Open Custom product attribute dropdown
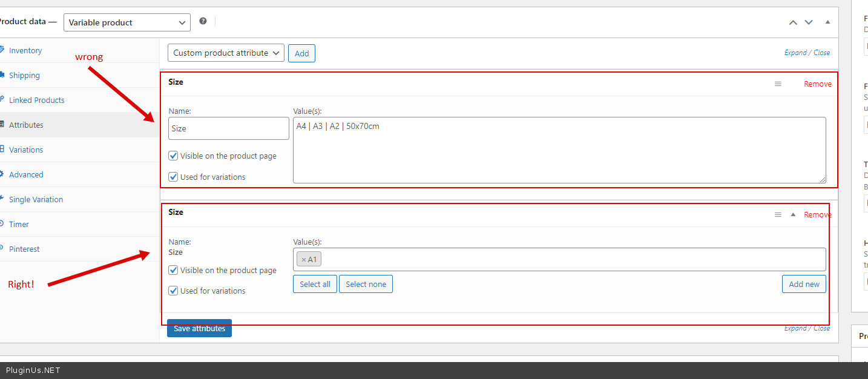 226,53
